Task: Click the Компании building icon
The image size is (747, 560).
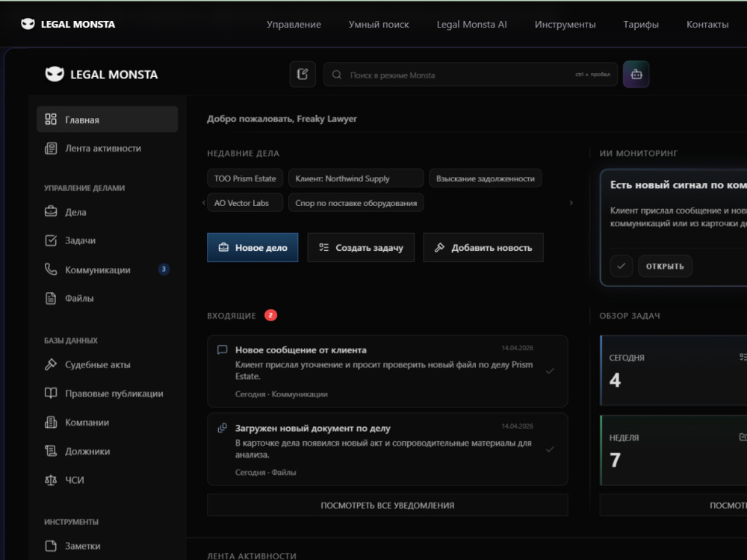Action: 51,423
